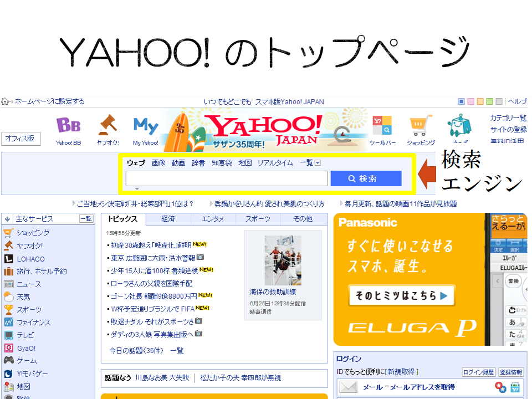
Task: Click the mail envelope icon
Action: point(349,387)
